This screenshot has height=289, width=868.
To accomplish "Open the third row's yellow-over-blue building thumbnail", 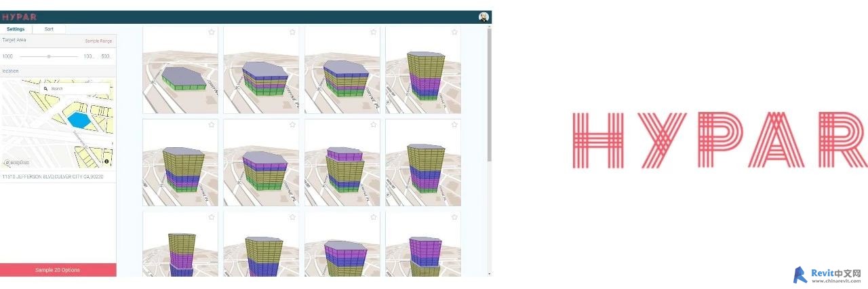I will click(x=261, y=244).
